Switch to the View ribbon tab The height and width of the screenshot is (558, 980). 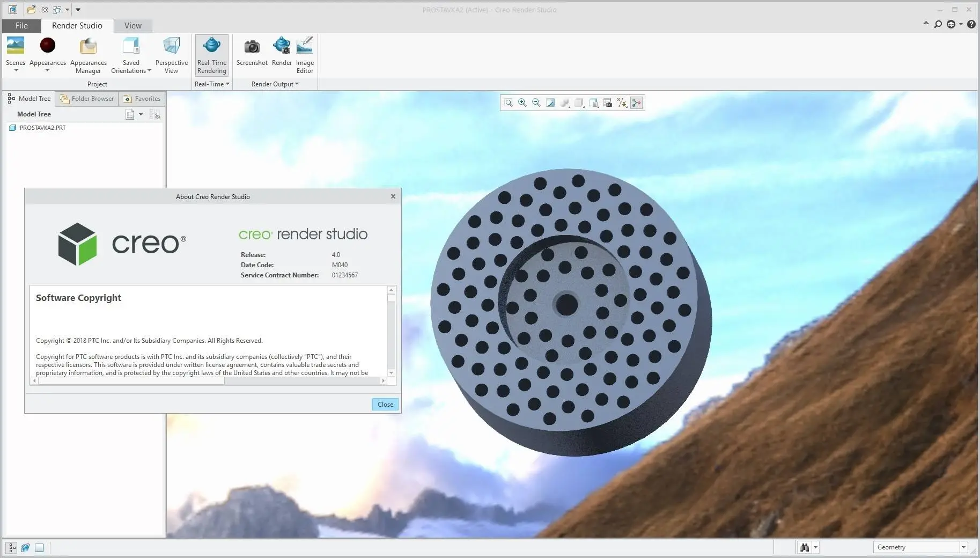click(x=132, y=25)
